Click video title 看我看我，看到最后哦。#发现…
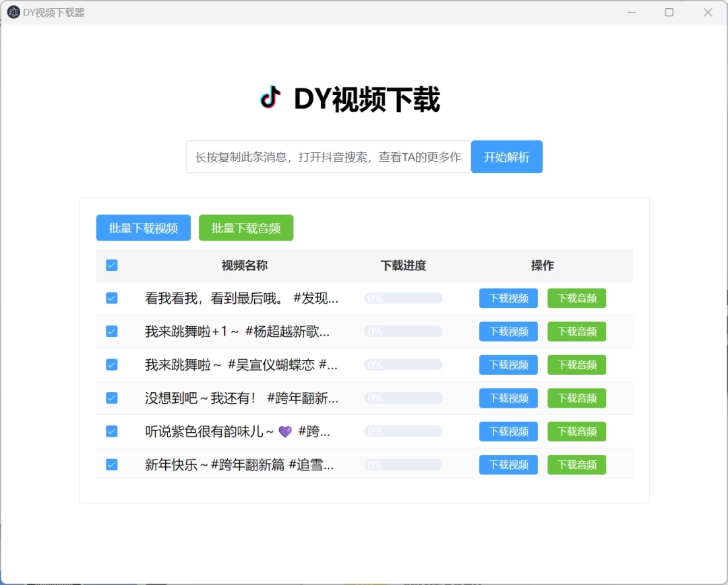This screenshot has width=728, height=585. 241,298
